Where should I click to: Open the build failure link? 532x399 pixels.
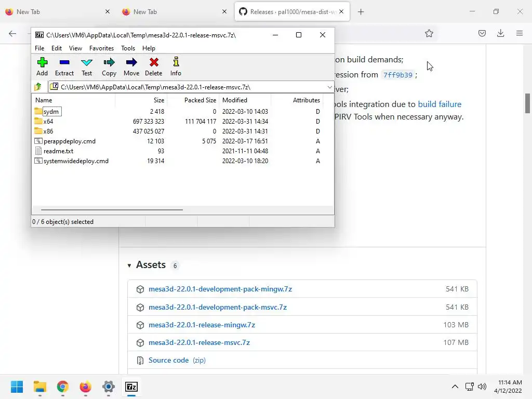(440, 104)
